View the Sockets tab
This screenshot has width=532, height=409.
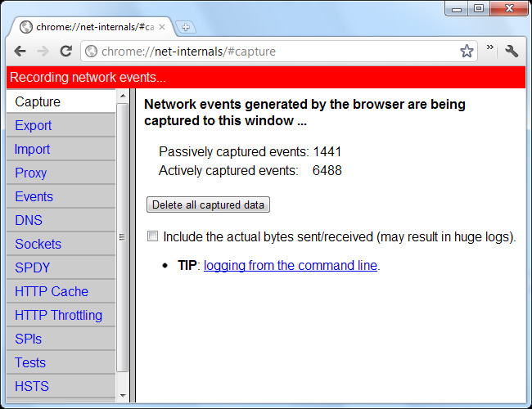38,244
